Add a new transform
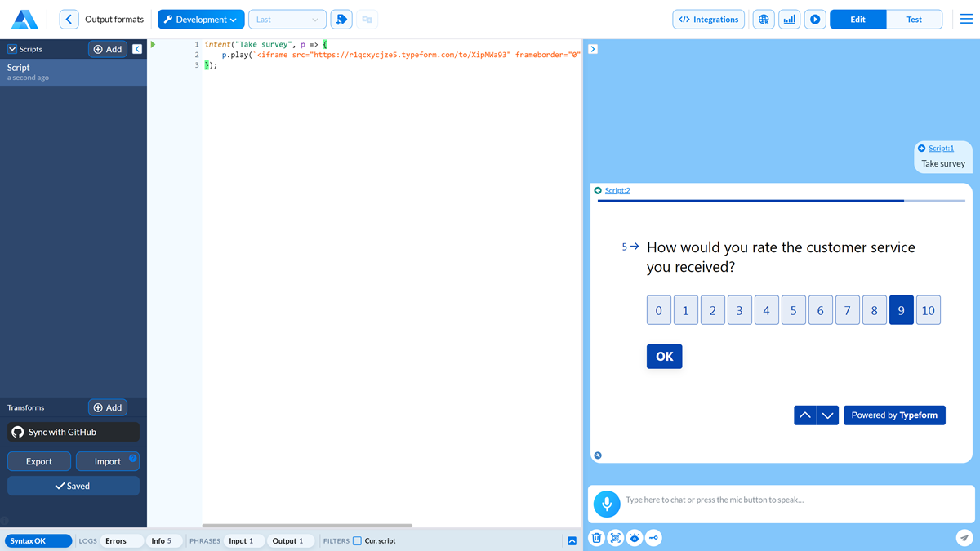Image resolution: width=980 pixels, height=551 pixels. (x=108, y=407)
